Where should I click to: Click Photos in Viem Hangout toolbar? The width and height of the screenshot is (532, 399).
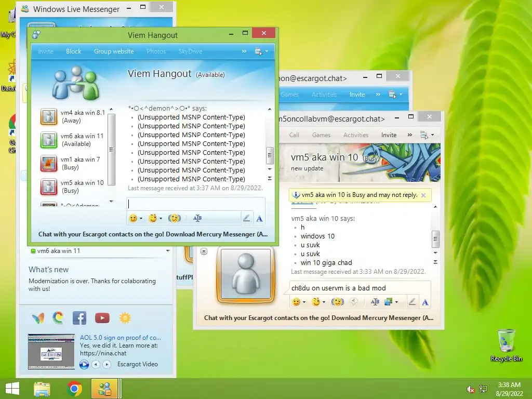156,51
